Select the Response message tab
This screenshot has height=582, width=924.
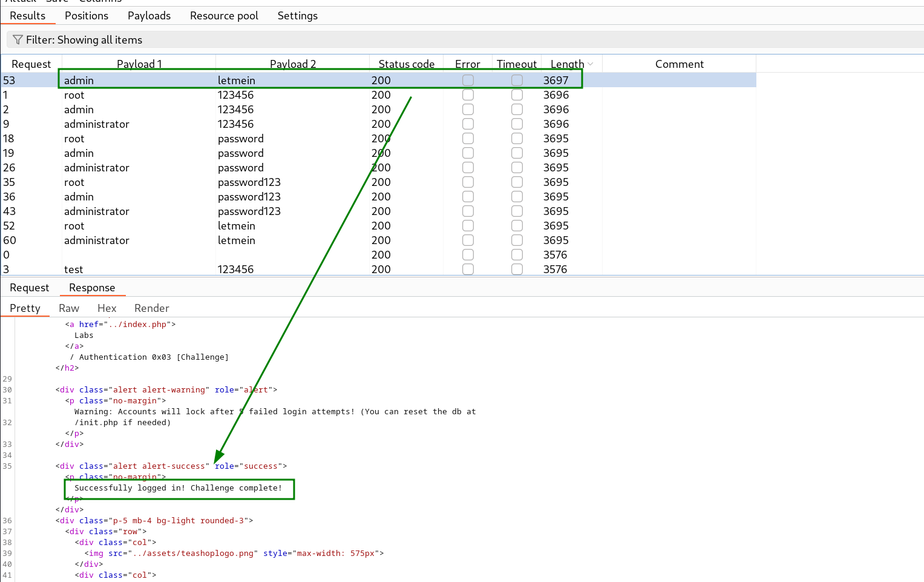point(92,288)
